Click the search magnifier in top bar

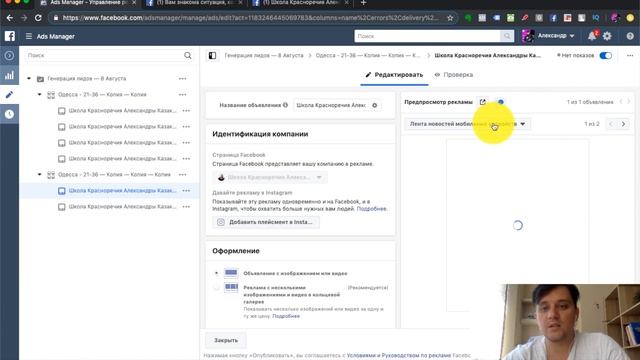point(507,36)
